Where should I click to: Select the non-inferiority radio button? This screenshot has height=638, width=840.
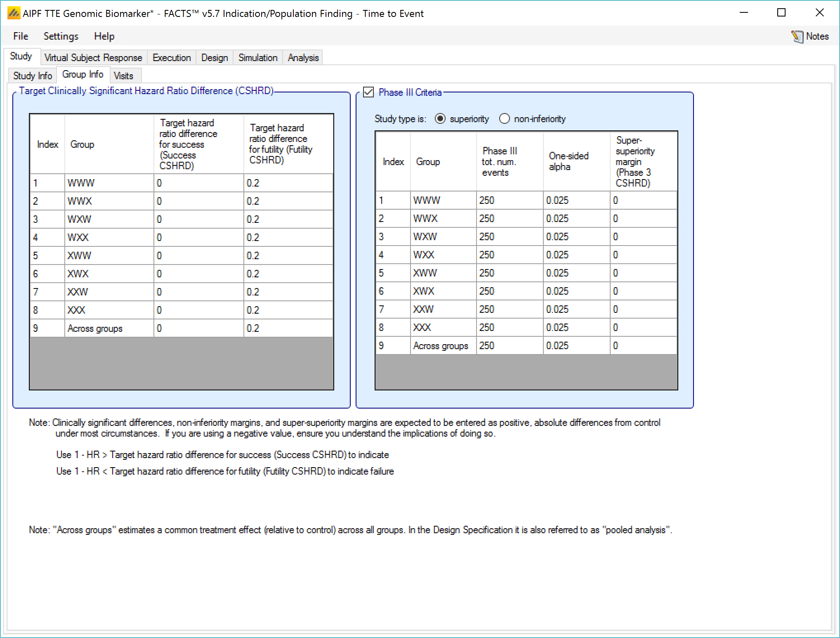[x=504, y=119]
